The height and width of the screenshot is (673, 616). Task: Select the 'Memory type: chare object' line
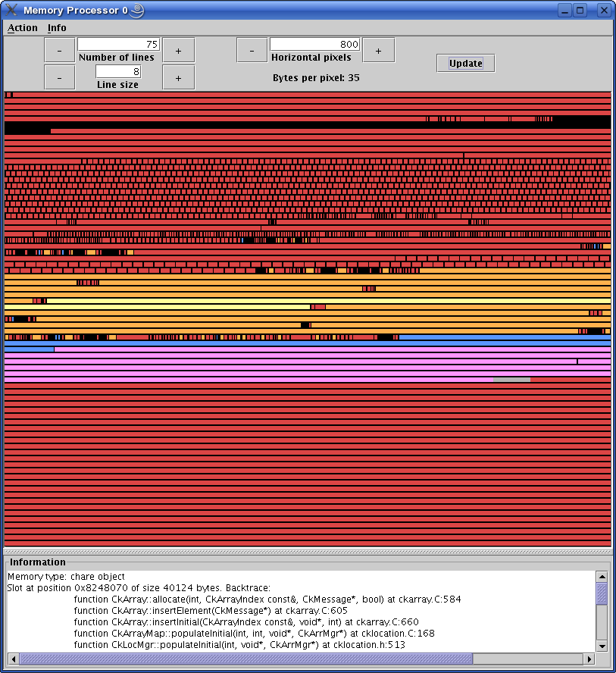[x=66, y=577]
